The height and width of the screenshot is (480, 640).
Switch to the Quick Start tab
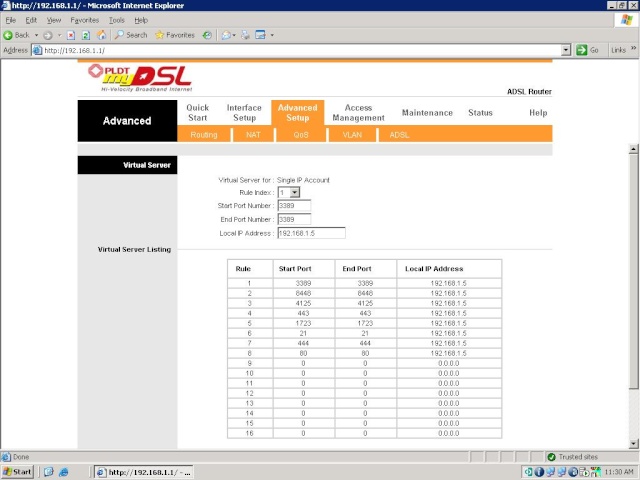[x=198, y=113]
